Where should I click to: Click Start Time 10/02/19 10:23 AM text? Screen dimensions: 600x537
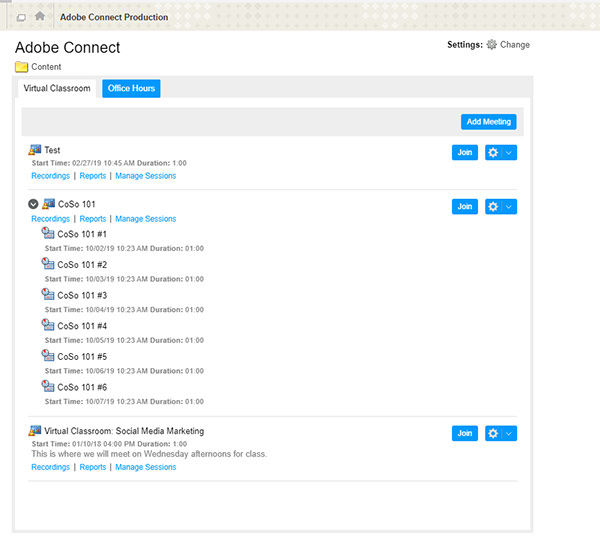point(96,248)
